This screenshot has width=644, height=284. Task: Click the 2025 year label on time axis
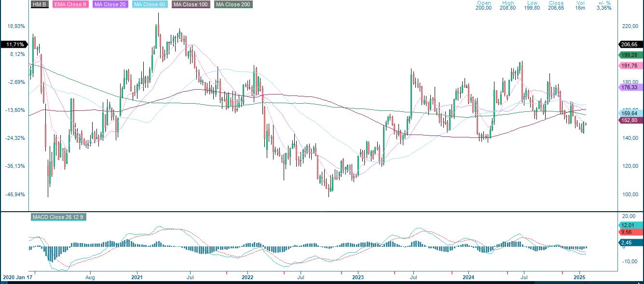[x=579, y=278]
